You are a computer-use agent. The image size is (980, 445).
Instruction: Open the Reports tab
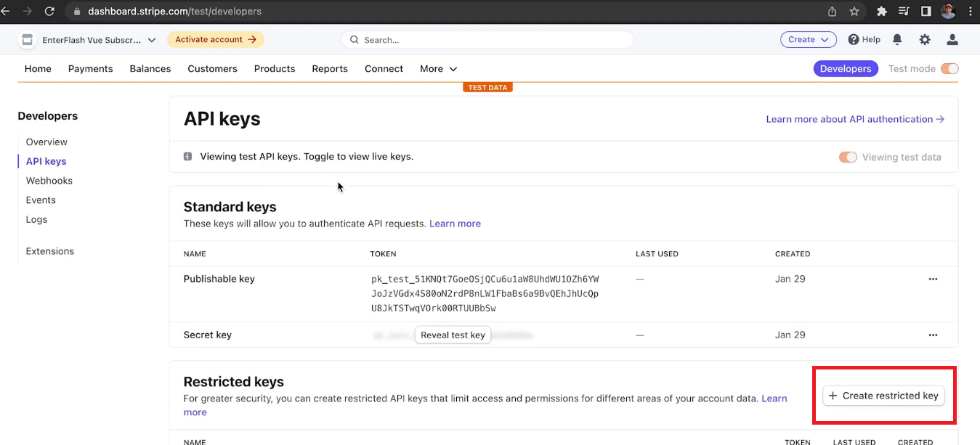tap(330, 69)
